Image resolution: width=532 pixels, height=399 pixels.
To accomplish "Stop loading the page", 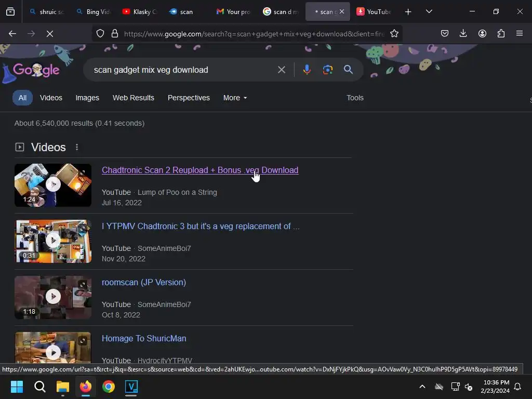I will pos(50,34).
